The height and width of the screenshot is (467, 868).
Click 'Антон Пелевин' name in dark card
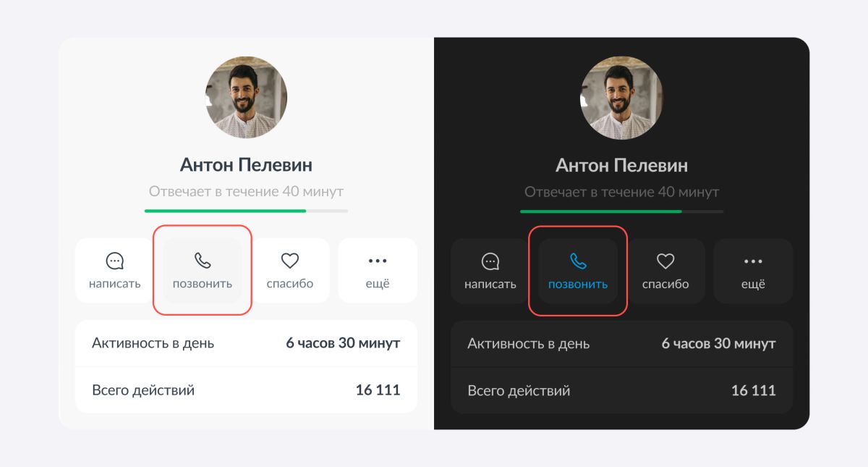coord(621,165)
